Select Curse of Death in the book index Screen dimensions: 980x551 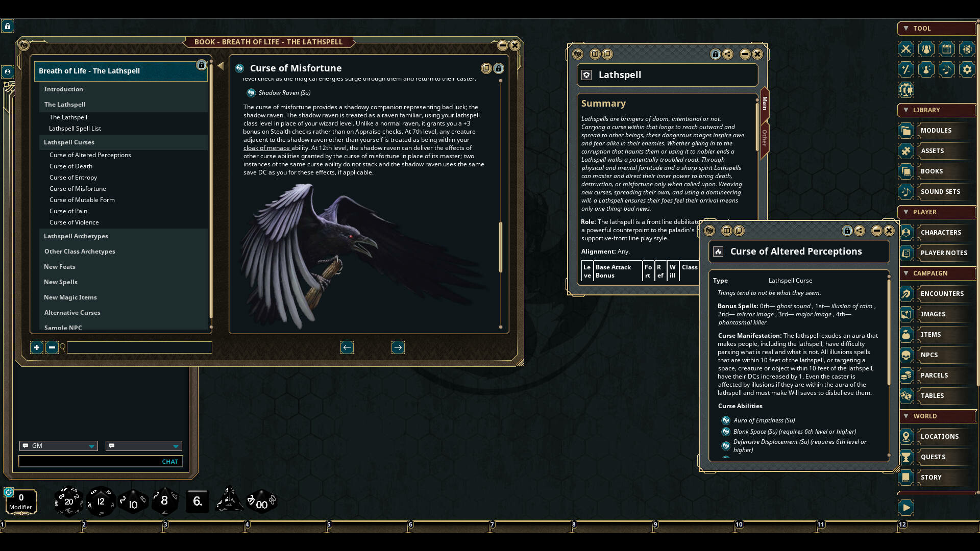[71, 166]
